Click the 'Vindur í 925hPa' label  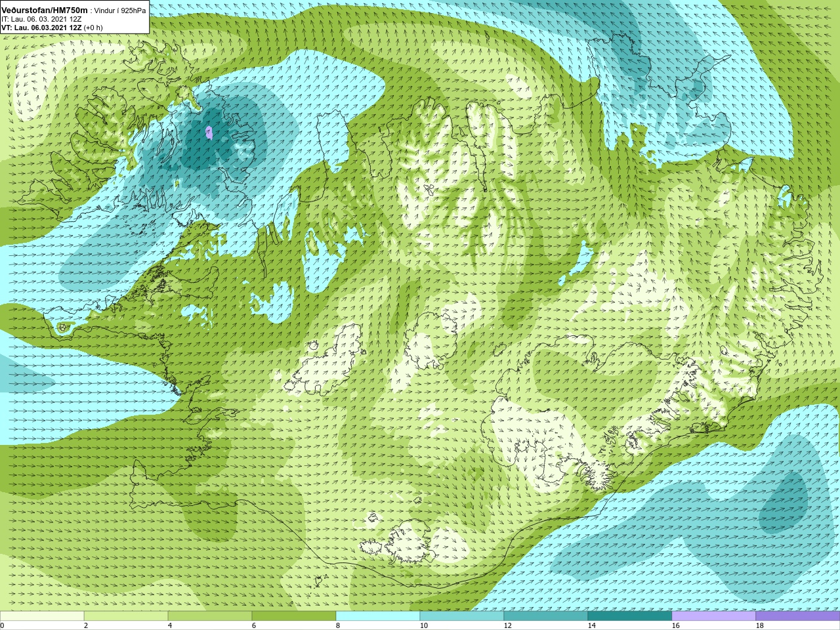coord(120,10)
